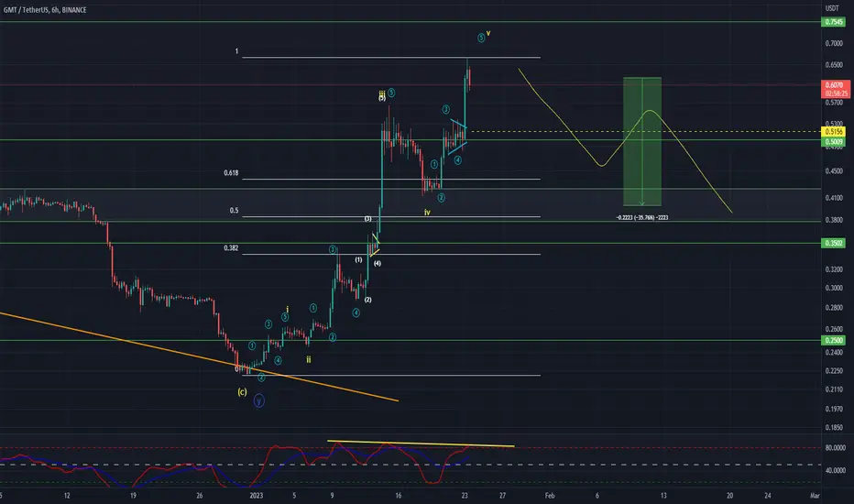The height and width of the screenshot is (504, 854).
Task: Click the 27 date on the time axis
Action: tap(502, 495)
